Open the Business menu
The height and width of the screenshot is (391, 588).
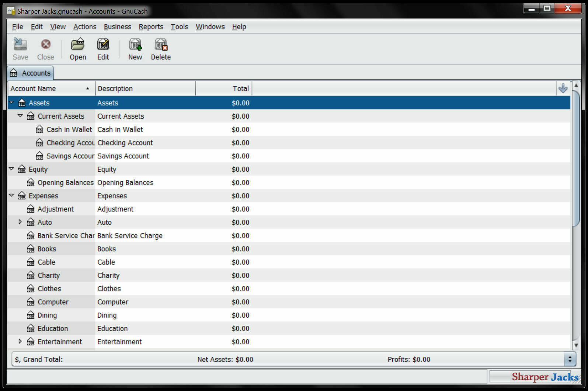click(118, 27)
